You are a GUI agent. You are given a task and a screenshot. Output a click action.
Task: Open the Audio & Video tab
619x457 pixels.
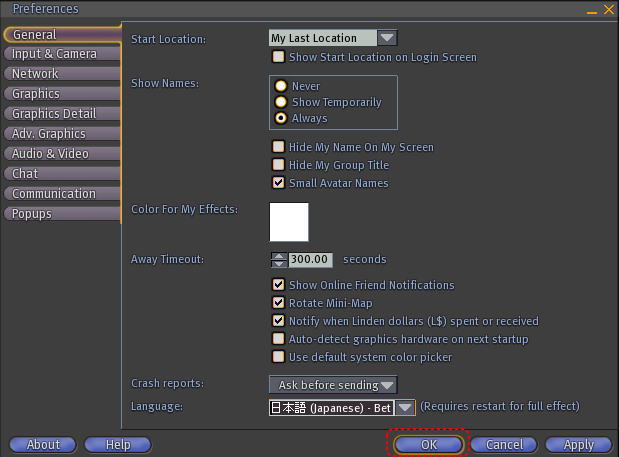(x=62, y=154)
